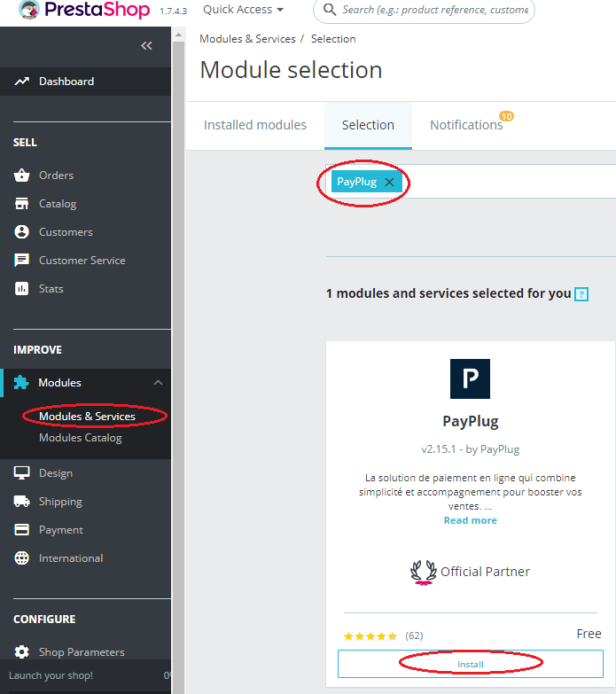Click the Selection breadcrumb
The width and height of the screenshot is (616, 694).
pyautogui.click(x=333, y=39)
